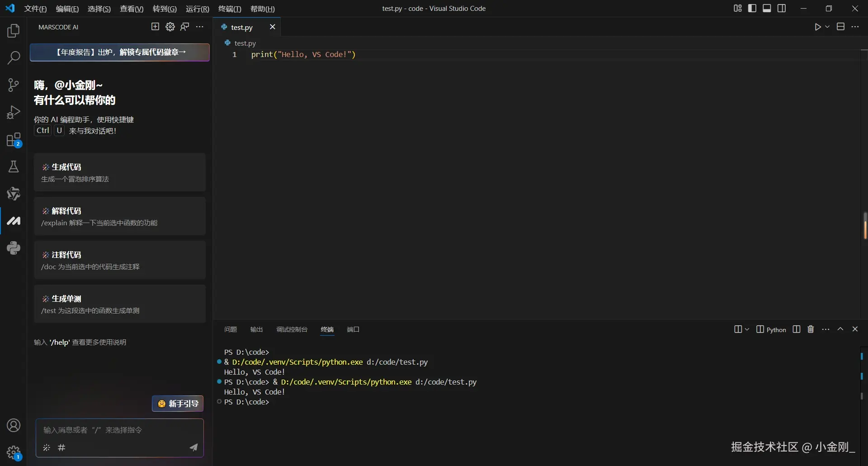Open the Testing flask view
Viewport: 868px width, 466px height.
click(x=14, y=166)
